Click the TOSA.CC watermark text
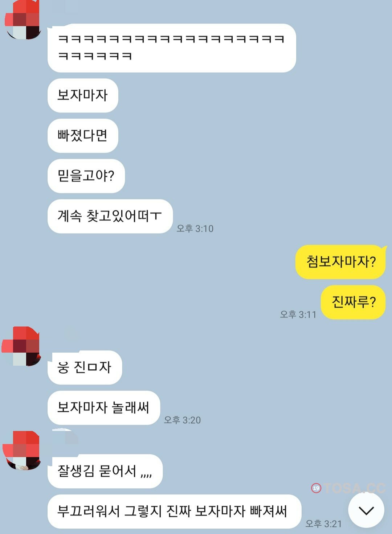 354,488
